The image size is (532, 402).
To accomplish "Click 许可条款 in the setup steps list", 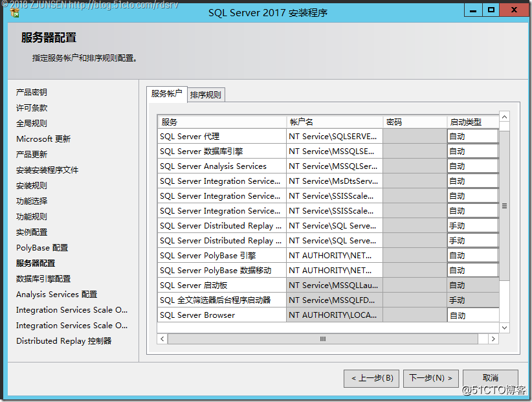I will (32, 108).
